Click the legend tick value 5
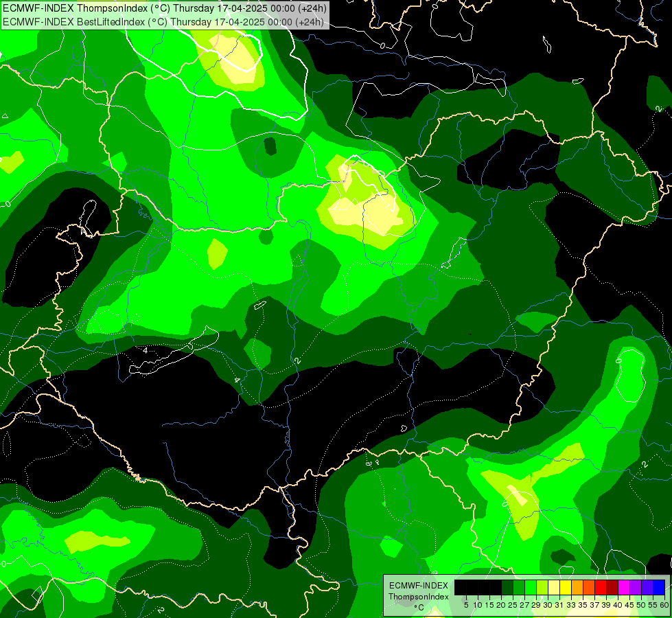672x618 pixels. click(x=466, y=605)
